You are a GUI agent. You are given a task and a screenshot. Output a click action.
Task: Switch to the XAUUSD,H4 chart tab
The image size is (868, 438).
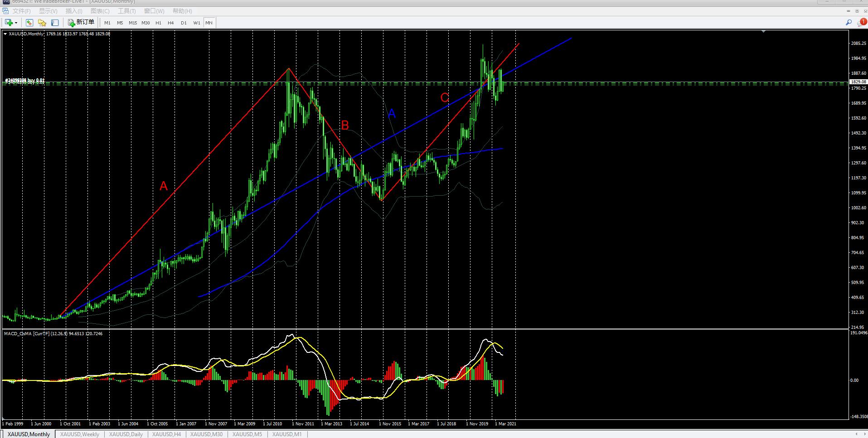[x=166, y=434]
